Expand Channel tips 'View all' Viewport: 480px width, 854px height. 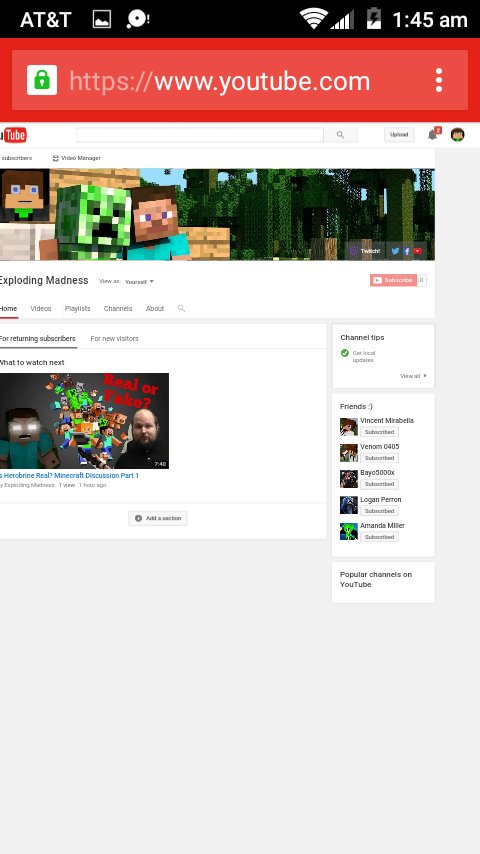[x=413, y=376]
